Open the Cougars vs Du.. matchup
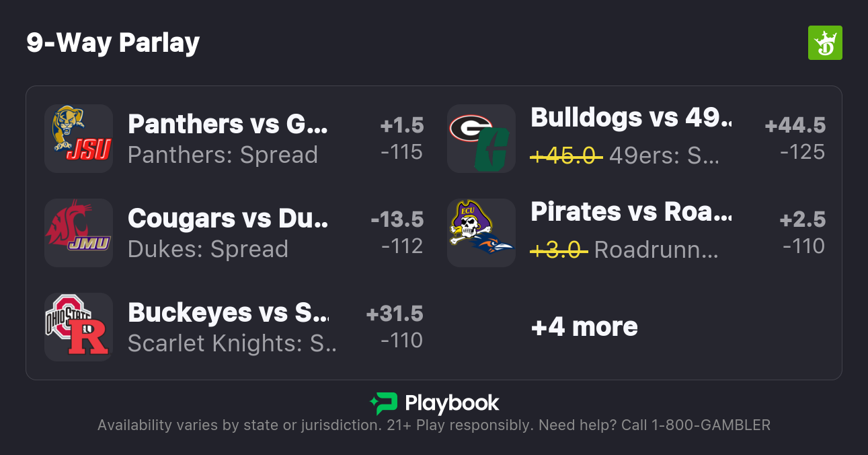This screenshot has width=868, height=455. click(228, 219)
